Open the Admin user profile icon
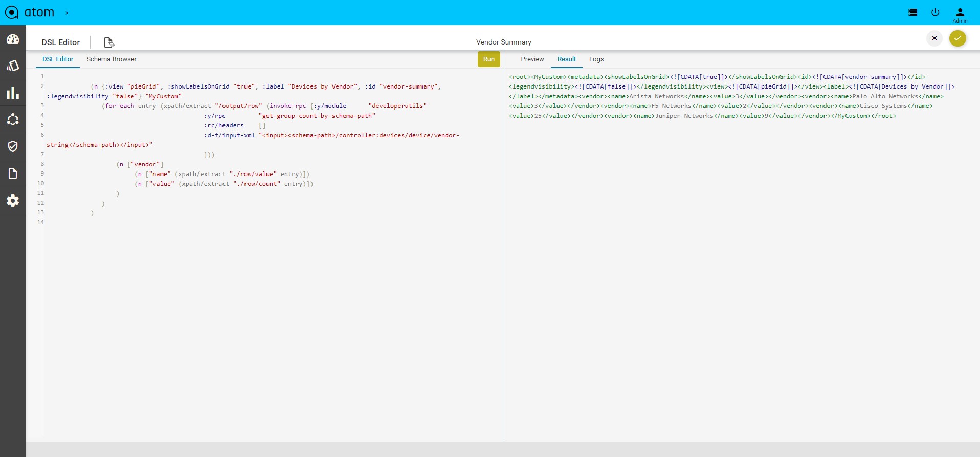980x457 pixels. click(960, 14)
